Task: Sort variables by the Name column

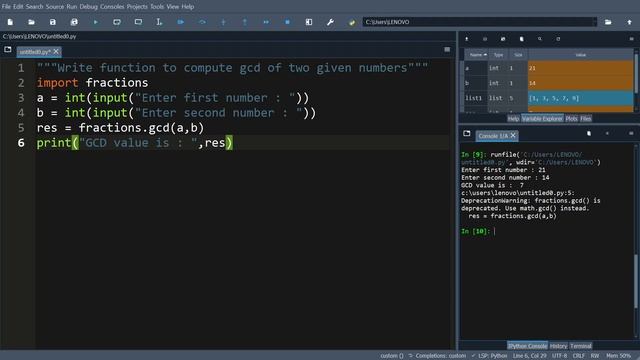Action: point(476,55)
